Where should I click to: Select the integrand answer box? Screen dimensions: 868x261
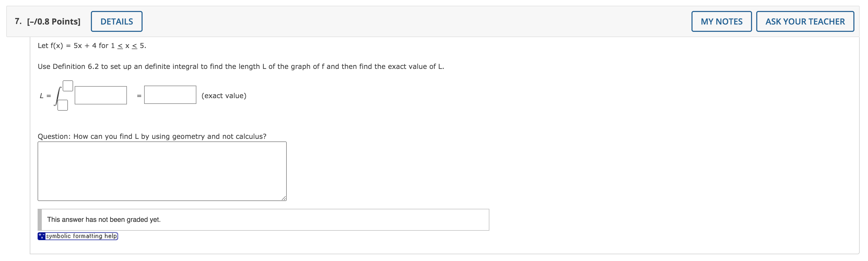pyautogui.click(x=101, y=95)
